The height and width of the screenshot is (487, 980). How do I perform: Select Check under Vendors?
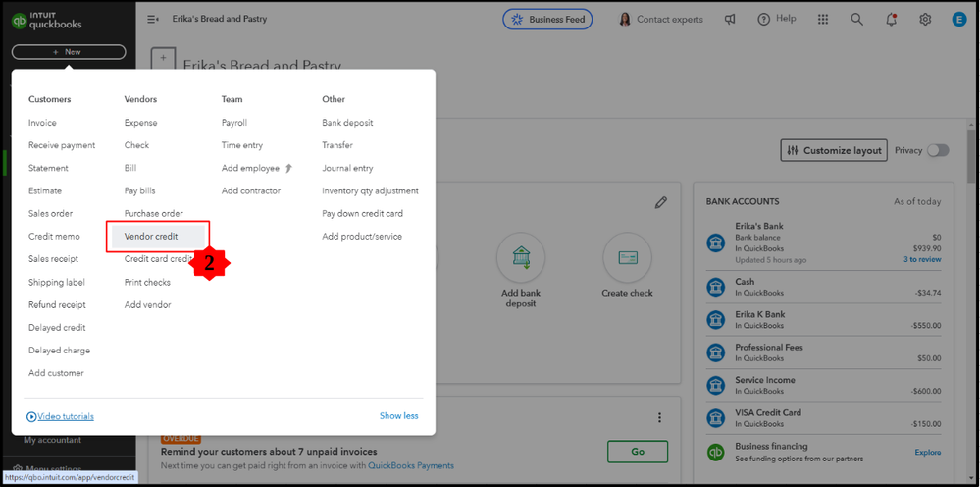pyautogui.click(x=137, y=145)
